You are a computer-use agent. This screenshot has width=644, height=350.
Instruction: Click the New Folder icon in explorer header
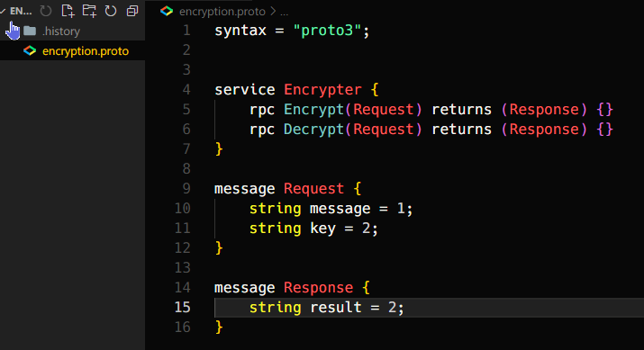coord(89,11)
